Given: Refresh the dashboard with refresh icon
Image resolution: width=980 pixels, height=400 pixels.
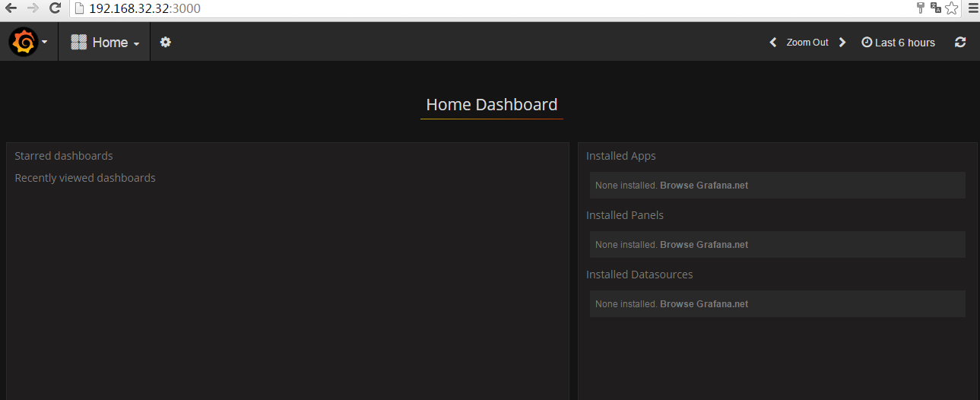Looking at the screenshot, I should pos(960,43).
